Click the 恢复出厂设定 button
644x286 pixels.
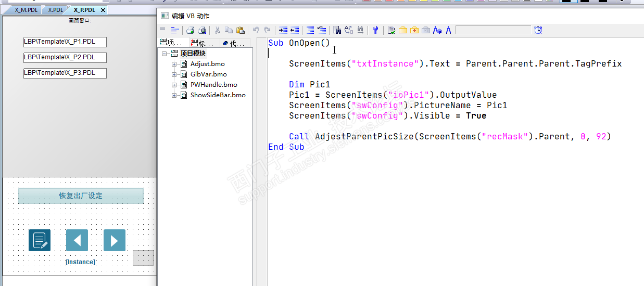(81, 196)
